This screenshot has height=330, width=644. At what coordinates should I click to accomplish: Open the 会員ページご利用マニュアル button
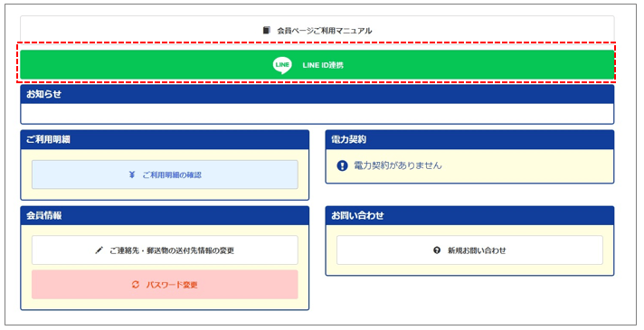[x=317, y=30]
